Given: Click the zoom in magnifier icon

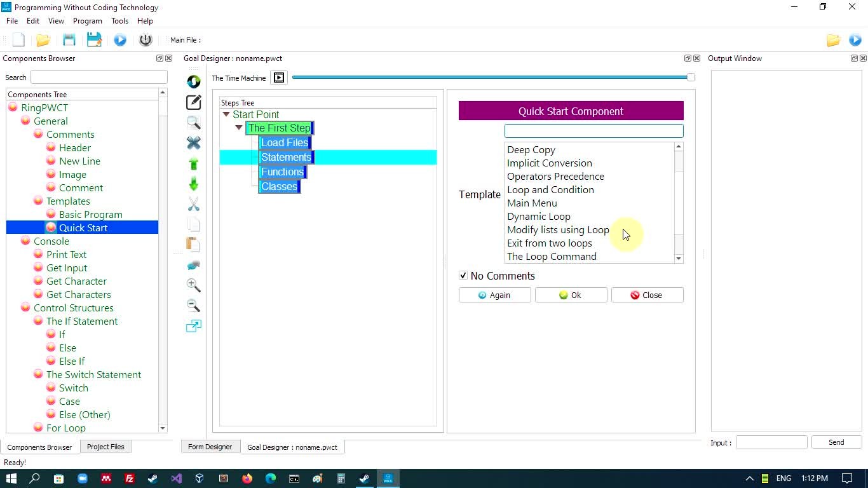Looking at the screenshot, I should [x=194, y=285].
